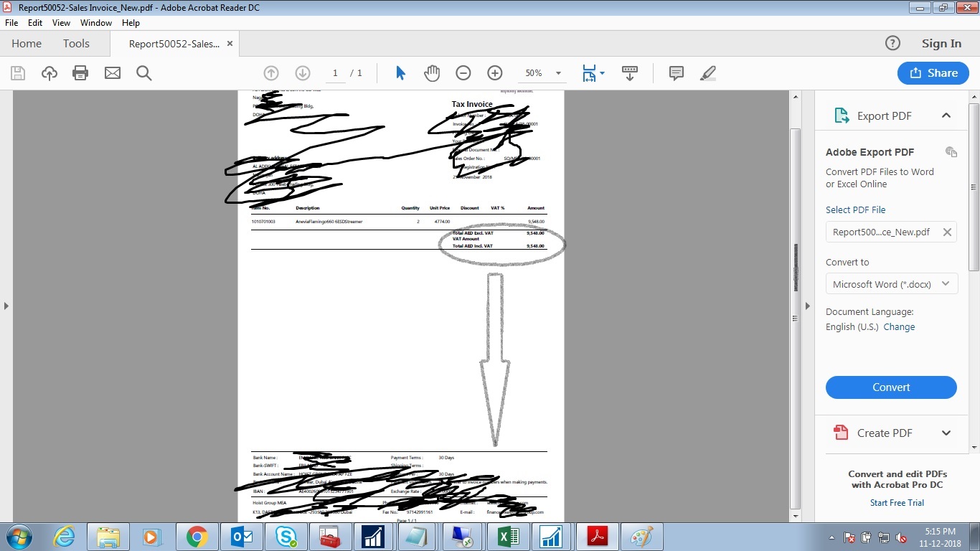Viewport: 980px width, 551px height.
Task: Click the Sign In link
Action: pyautogui.click(x=941, y=44)
